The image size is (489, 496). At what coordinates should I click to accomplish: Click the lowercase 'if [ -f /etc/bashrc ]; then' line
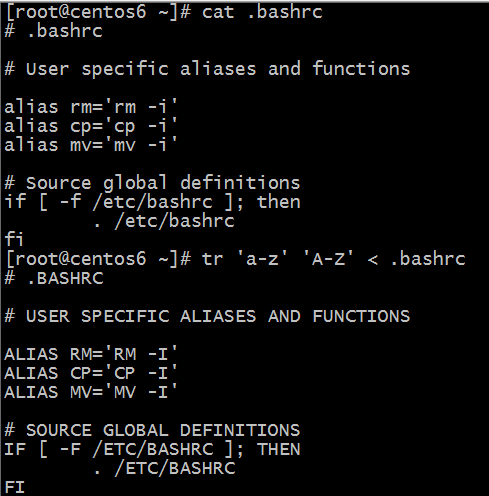click(x=152, y=202)
